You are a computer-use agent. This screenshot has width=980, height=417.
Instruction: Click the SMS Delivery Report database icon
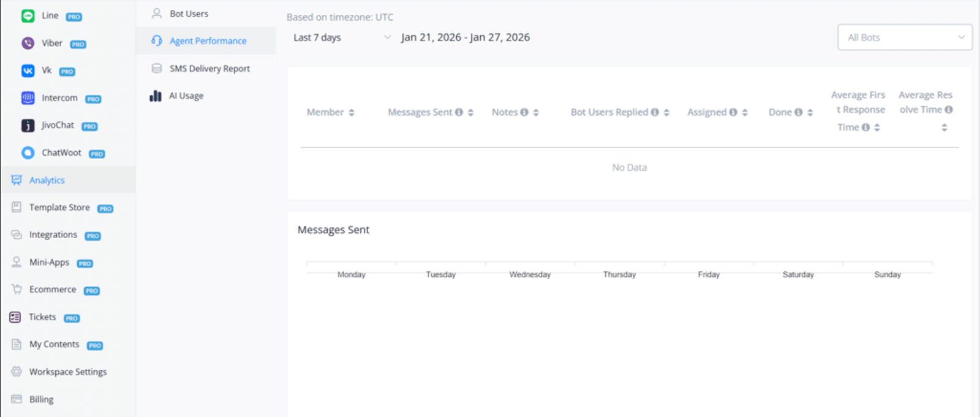tap(157, 69)
